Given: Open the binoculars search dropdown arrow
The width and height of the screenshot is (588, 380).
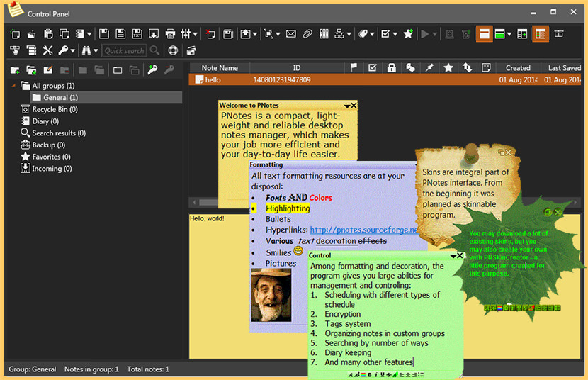Looking at the screenshot, I should click(96, 51).
